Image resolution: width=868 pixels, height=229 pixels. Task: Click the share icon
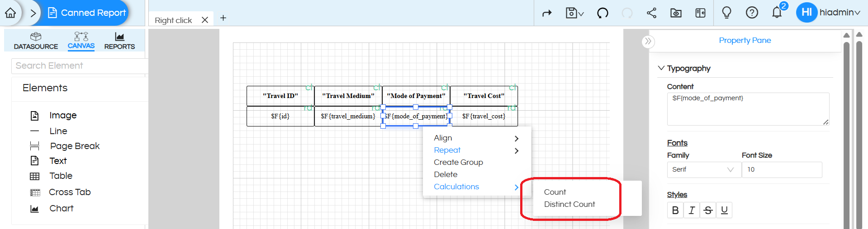[651, 13]
